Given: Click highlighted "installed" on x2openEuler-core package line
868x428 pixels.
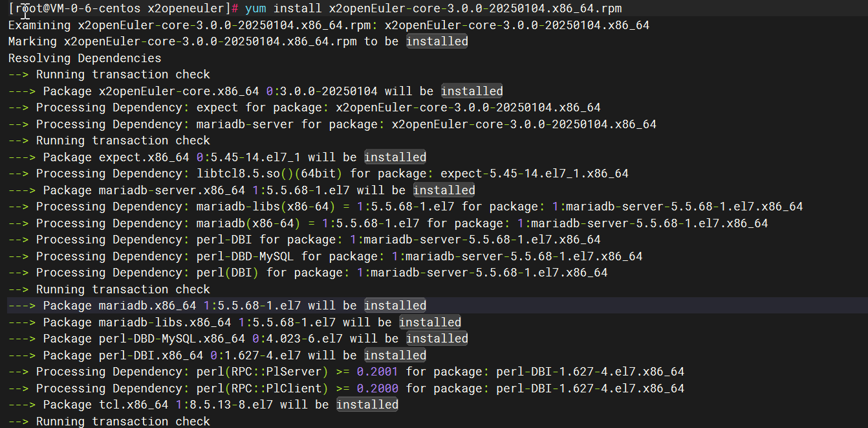Looking at the screenshot, I should pos(472,91).
